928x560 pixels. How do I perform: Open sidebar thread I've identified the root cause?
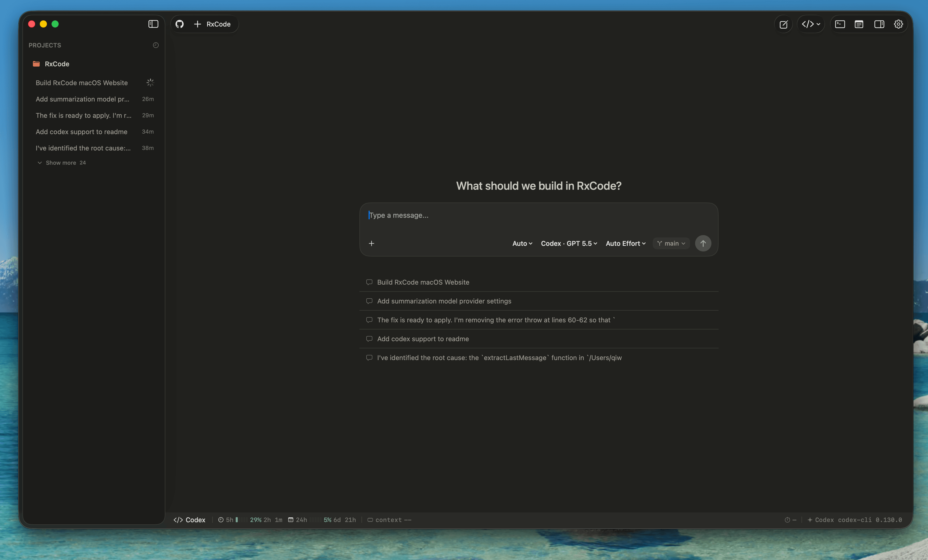tap(93, 148)
